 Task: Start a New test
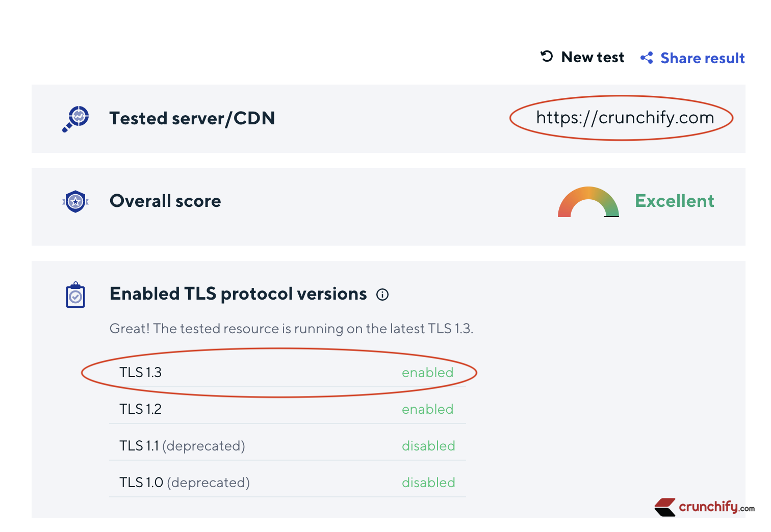point(593,57)
